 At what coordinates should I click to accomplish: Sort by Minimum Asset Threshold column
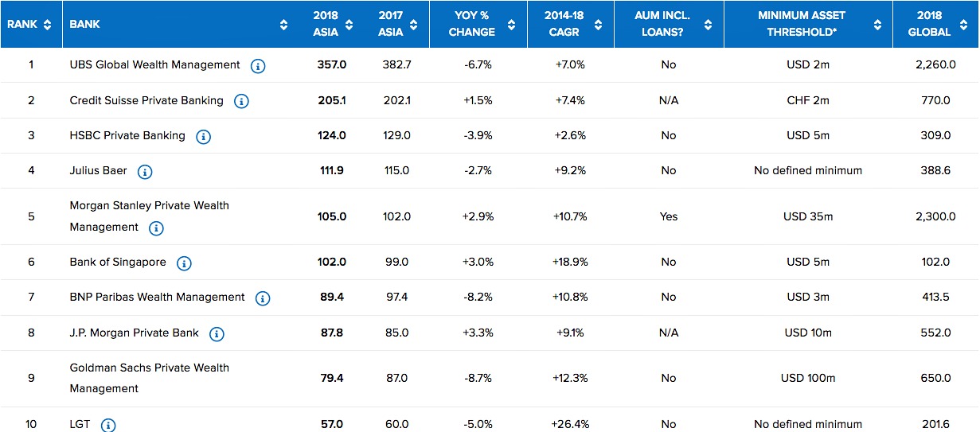pos(877,25)
